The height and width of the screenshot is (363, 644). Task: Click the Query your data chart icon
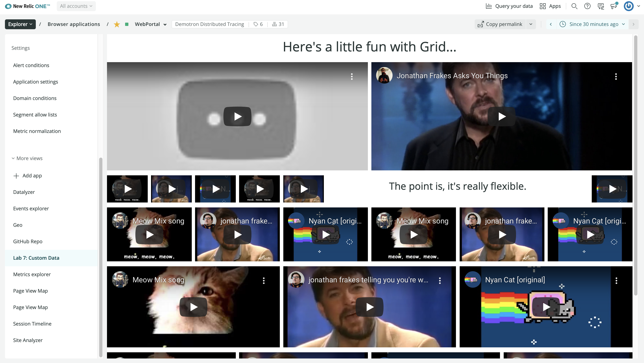coord(489,6)
